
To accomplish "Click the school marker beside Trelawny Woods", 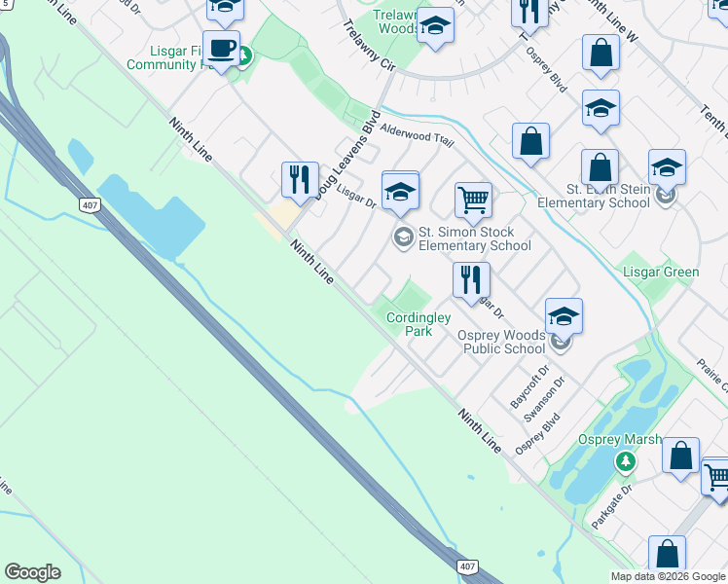I will click(435, 27).
